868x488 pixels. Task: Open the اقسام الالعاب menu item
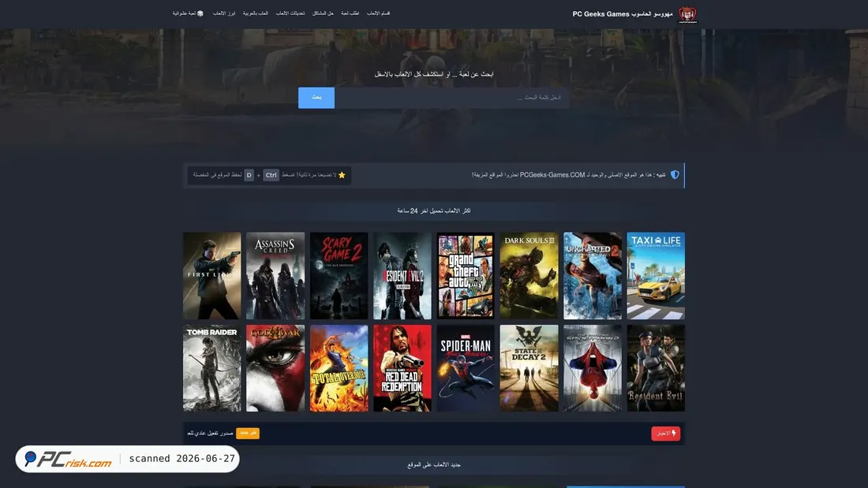click(x=378, y=13)
